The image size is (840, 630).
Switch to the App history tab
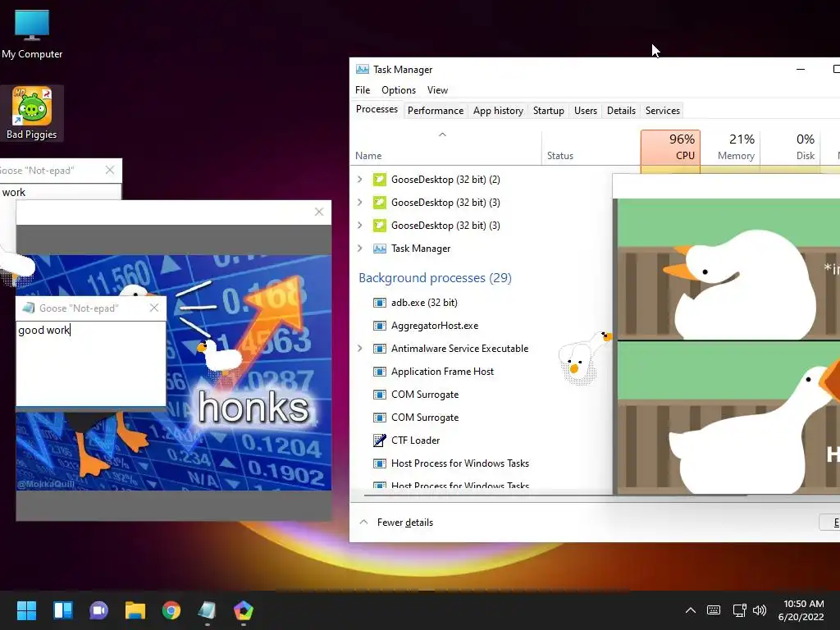[x=498, y=111]
